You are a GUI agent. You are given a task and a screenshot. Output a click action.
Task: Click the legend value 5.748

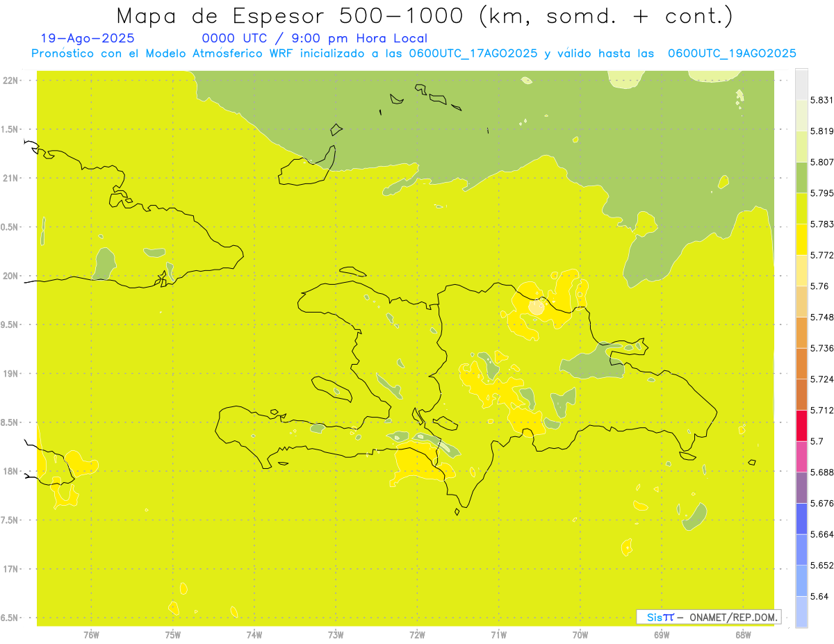click(821, 317)
